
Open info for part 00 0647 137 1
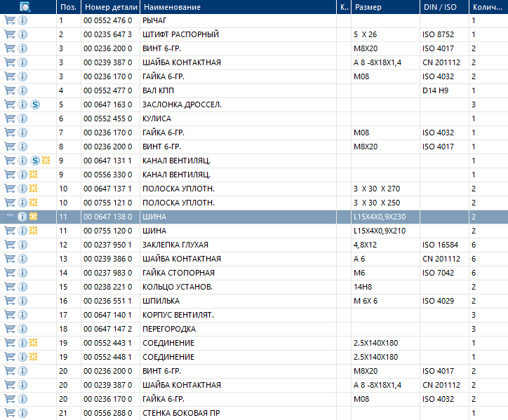(22, 189)
